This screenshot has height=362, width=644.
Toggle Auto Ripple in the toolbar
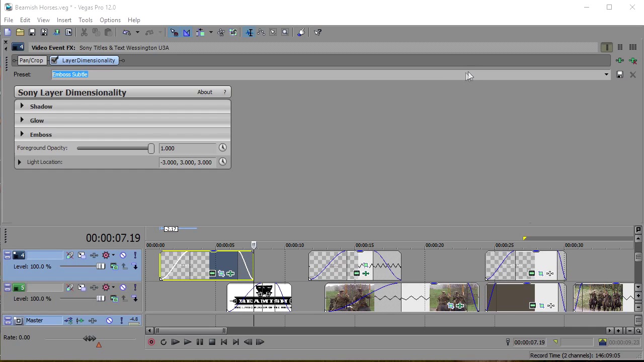200,32
